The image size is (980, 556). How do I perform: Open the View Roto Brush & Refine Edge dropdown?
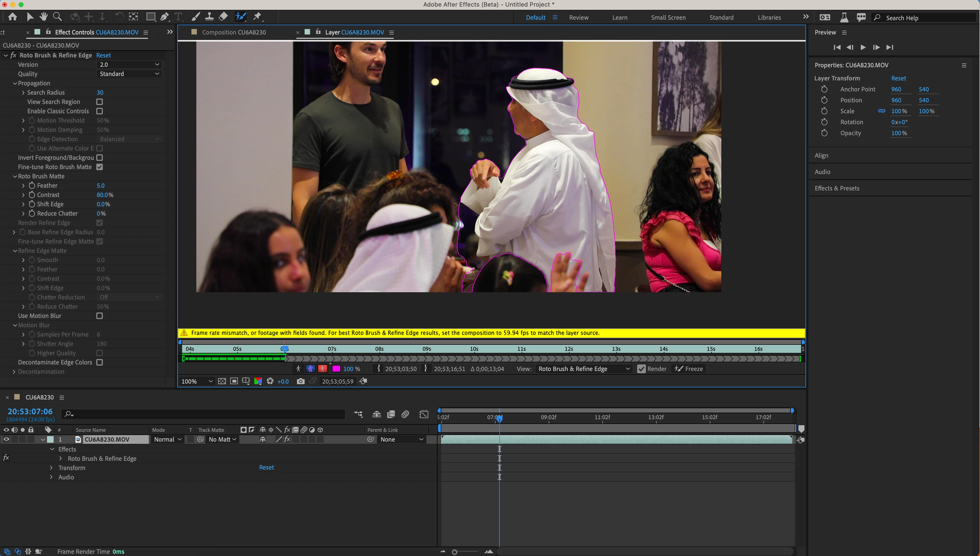click(x=583, y=369)
